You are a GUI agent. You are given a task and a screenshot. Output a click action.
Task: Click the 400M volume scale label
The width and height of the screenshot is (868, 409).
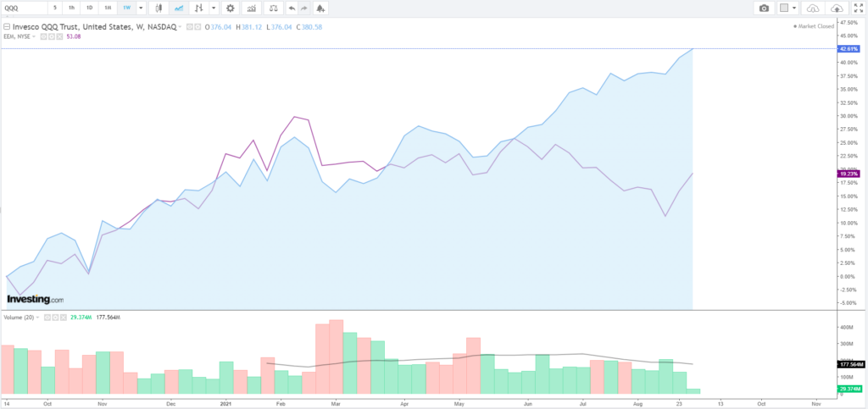pos(848,327)
